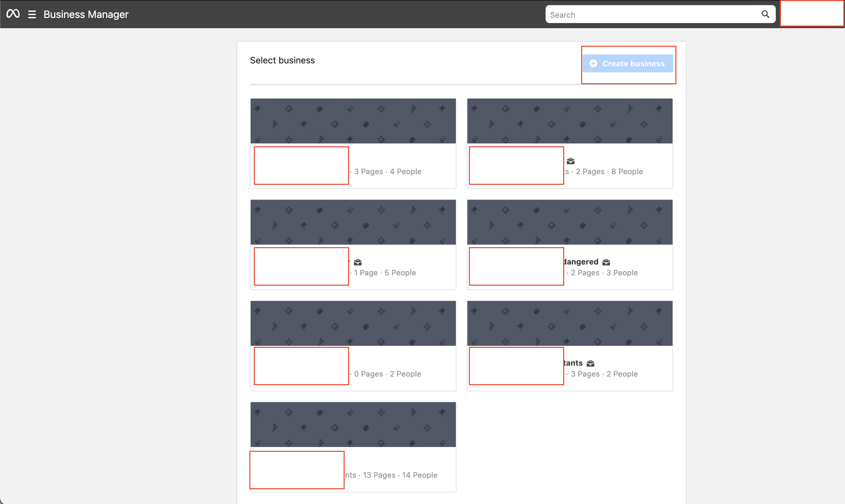Choose business with 3 Pages, 2 People

(604, 374)
